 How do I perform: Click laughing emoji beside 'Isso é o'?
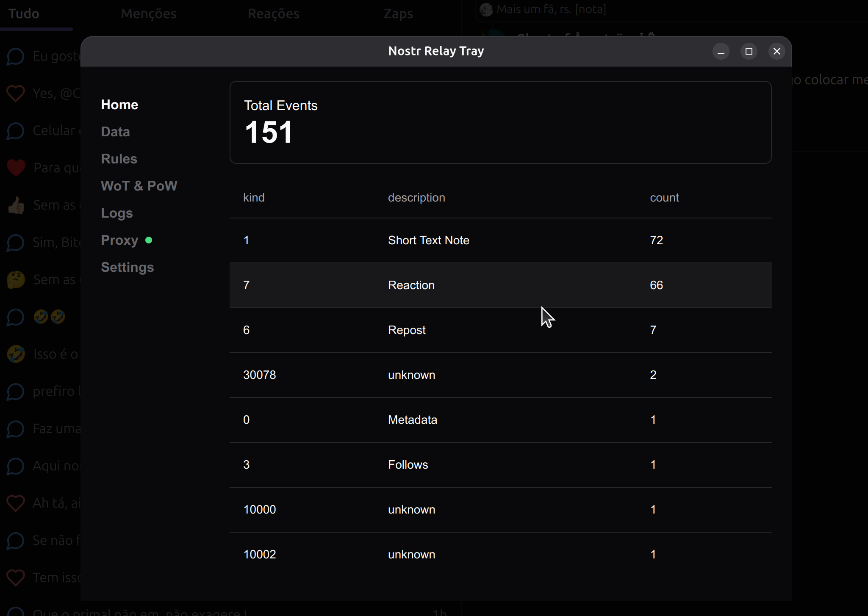click(16, 354)
